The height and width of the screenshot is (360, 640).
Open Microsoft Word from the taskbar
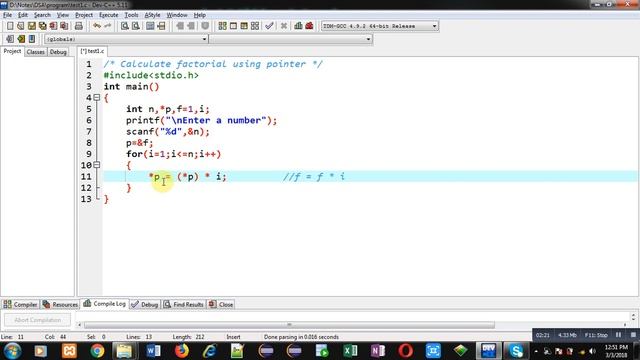point(153,351)
